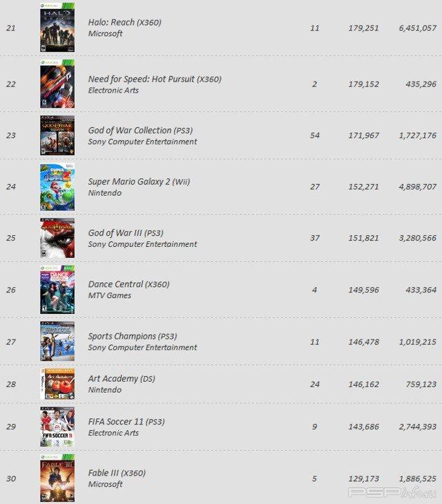
Task: Click the Sports Champions cover thumbnail
Action: tap(57, 342)
